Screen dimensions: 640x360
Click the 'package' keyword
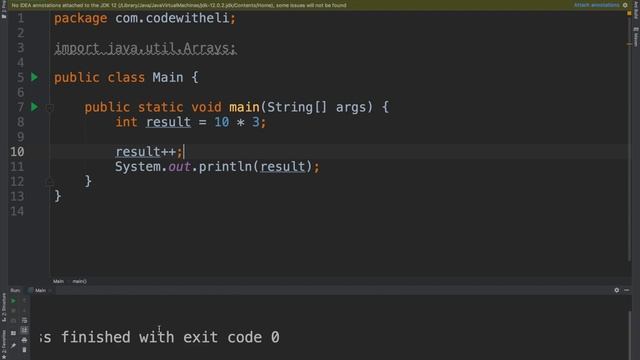point(80,18)
